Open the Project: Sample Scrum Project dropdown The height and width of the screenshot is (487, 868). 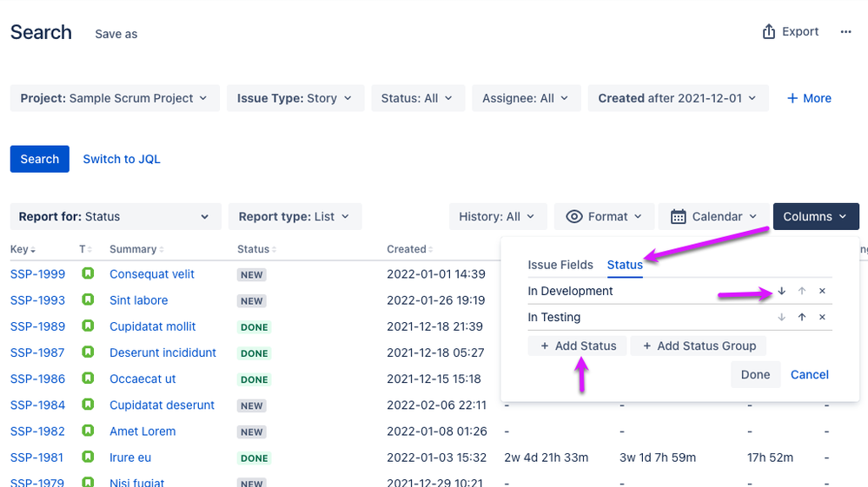click(x=115, y=98)
